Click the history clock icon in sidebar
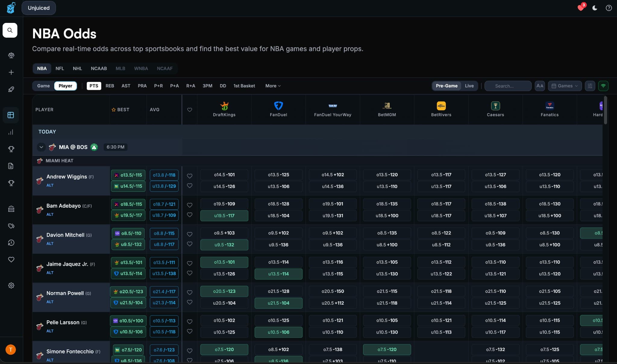Viewport: 617px width, 364px height. 11,243
